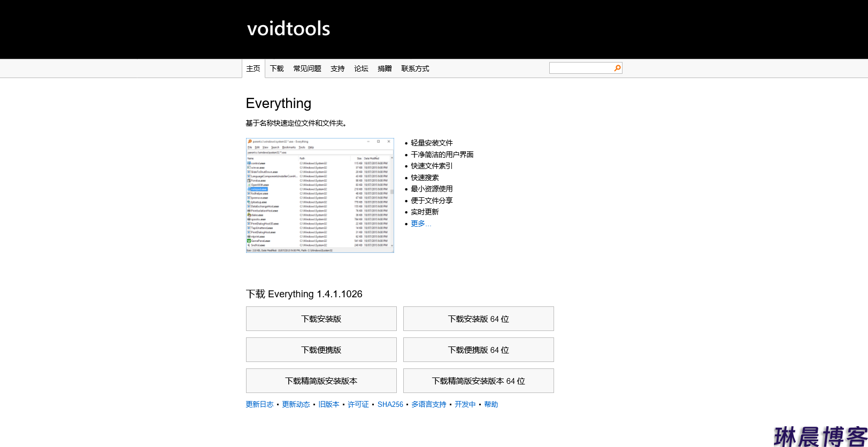Open the 开发中 link
Viewport: 868px width, 447px height.
point(465,404)
